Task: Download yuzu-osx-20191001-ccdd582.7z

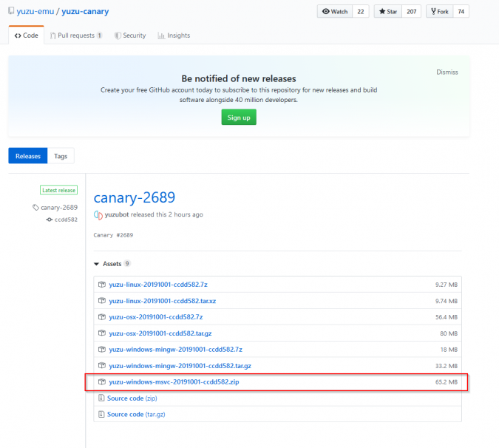Action: pyautogui.click(x=156, y=317)
